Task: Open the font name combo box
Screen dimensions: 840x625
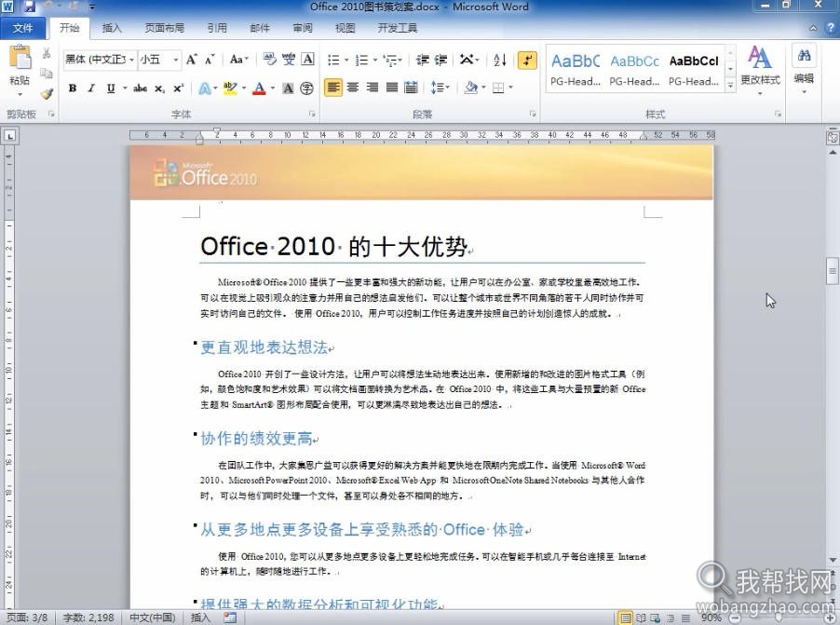Action: pos(100,60)
